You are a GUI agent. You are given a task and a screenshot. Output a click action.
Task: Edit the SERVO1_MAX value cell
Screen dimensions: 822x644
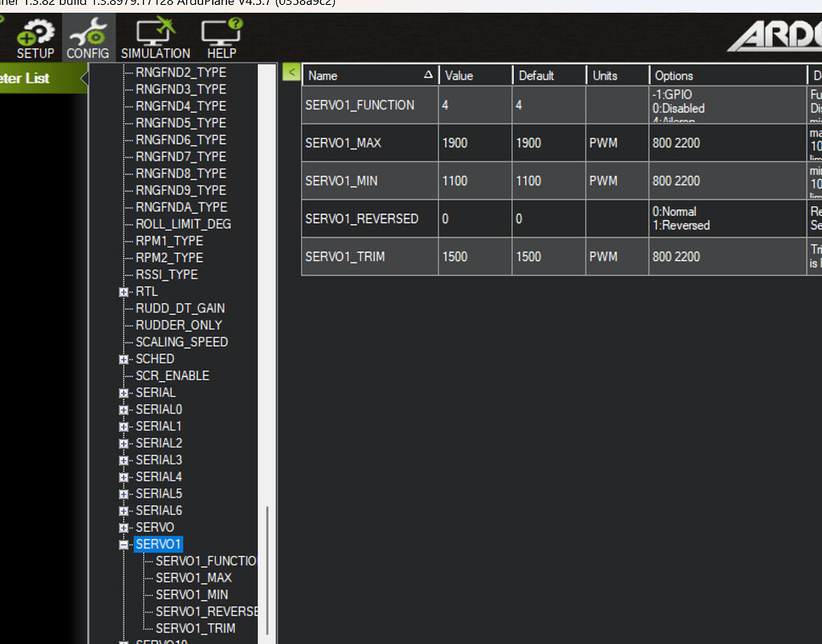point(474,143)
